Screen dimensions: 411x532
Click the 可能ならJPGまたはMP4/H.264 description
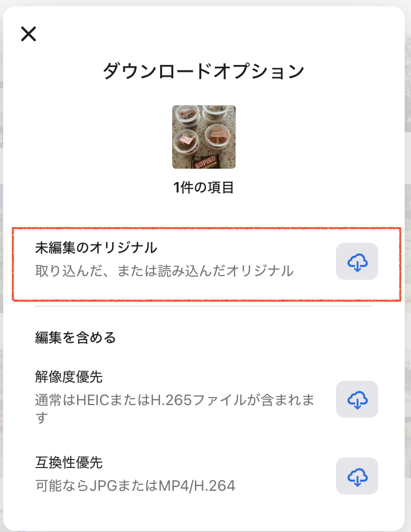pyautogui.click(x=135, y=486)
